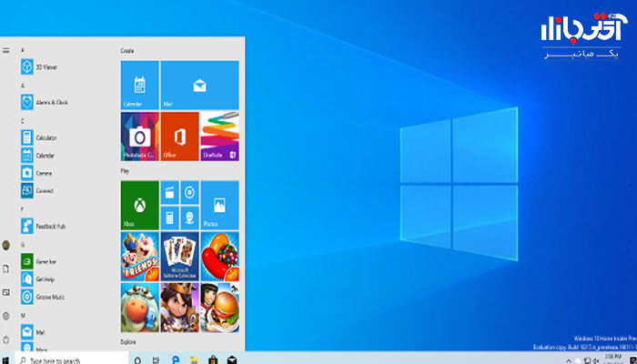The image size is (637, 364).
Task: Open File Explorer from taskbar
Action: pos(194,360)
